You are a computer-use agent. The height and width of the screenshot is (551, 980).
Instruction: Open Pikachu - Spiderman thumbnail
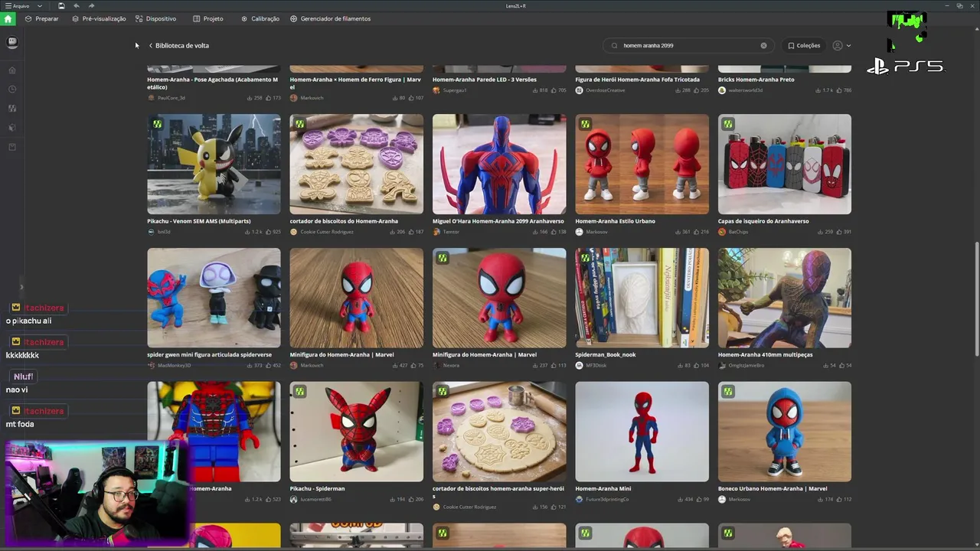(x=356, y=432)
